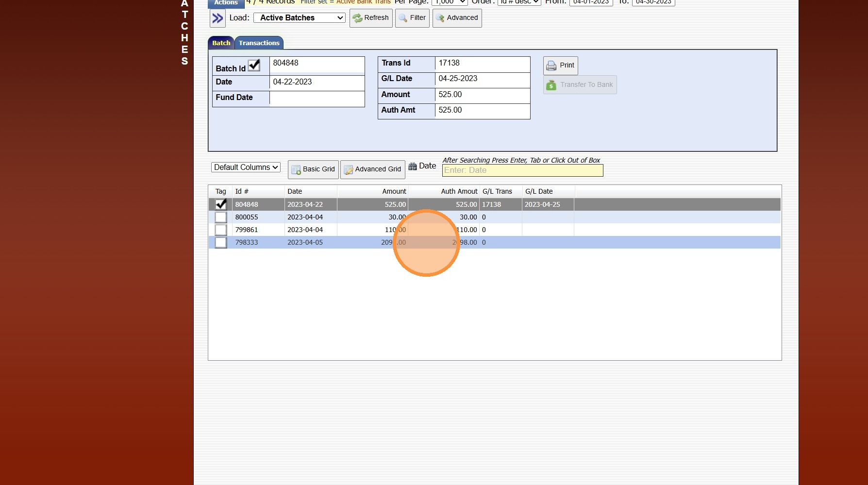Sort by the Id # column header
The width and height of the screenshot is (868, 485).
coord(258,192)
